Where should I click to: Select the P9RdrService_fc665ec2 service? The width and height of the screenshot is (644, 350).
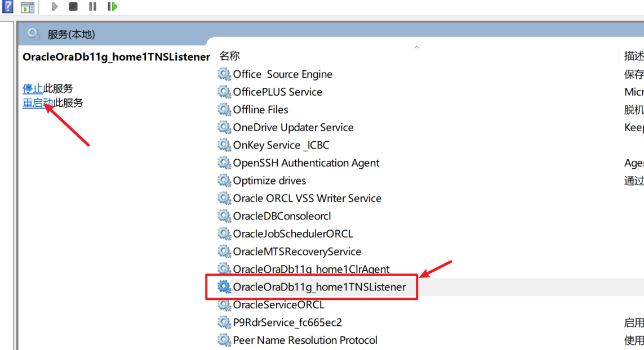tap(287, 322)
